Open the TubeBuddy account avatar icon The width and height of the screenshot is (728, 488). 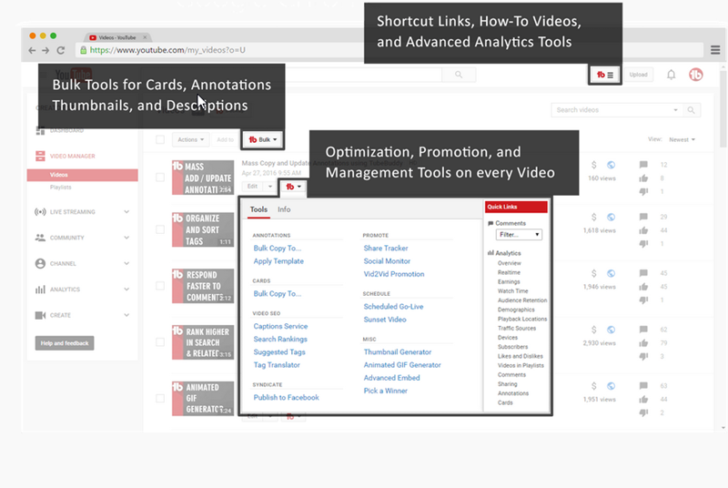tap(696, 75)
